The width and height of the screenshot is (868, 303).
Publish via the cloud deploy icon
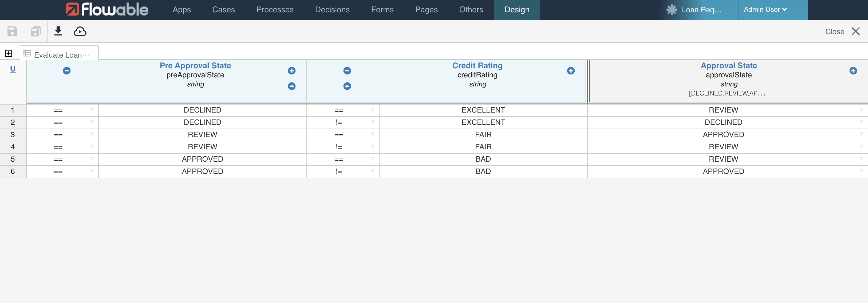click(x=80, y=31)
